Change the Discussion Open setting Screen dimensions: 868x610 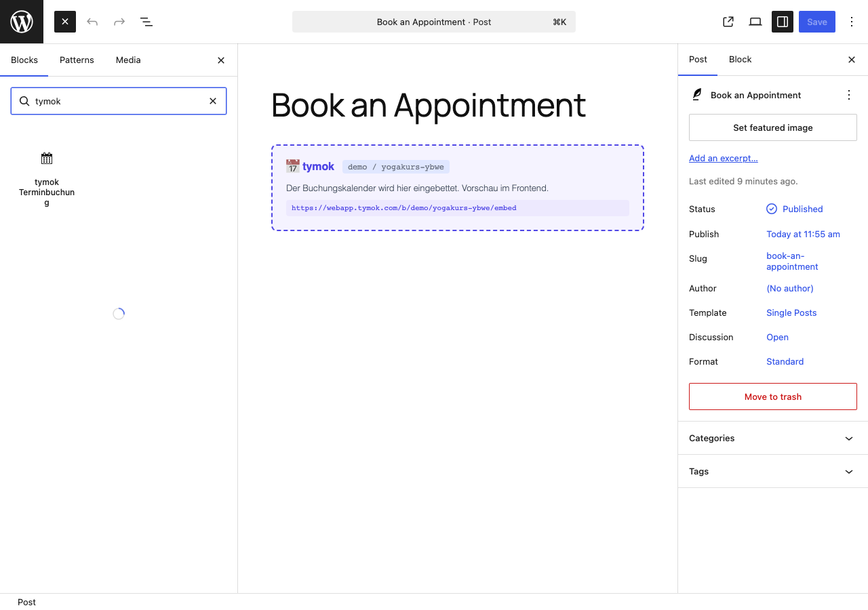point(777,337)
